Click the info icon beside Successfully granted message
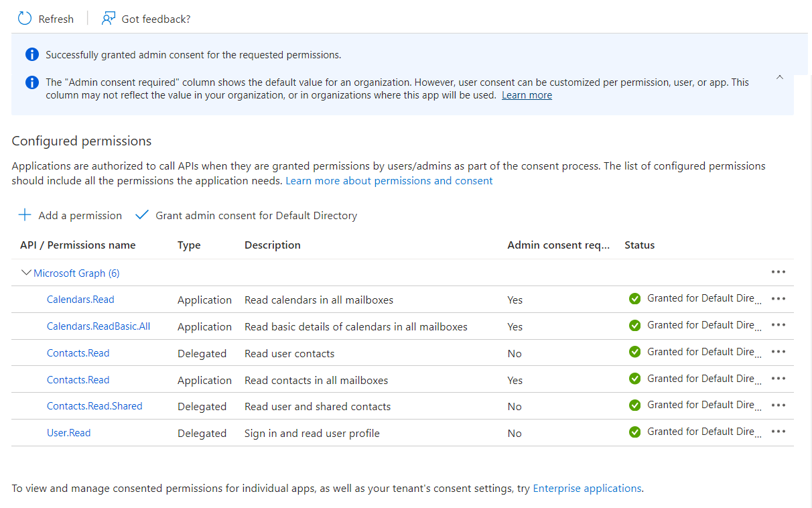 click(31, 55)
